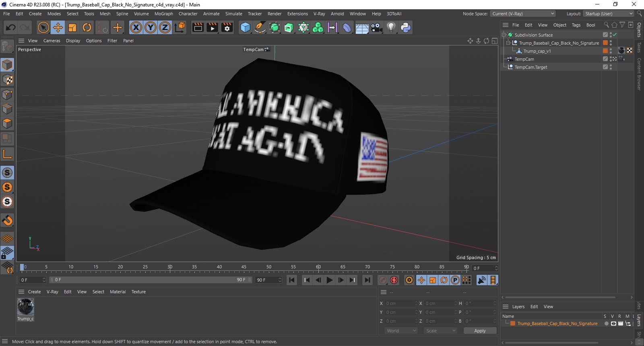This screenshot has height=346, width=644.
Task: Toggle Rotation keyframe channel icon
Action: pyautogui.click(x=444, y=280)
